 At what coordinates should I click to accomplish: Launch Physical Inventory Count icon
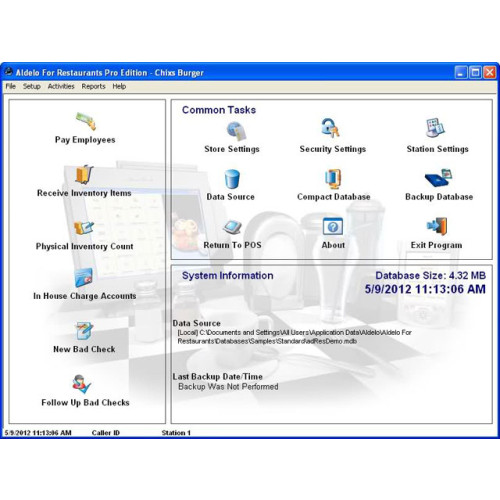pyautogui.click(x=83, y=228)
